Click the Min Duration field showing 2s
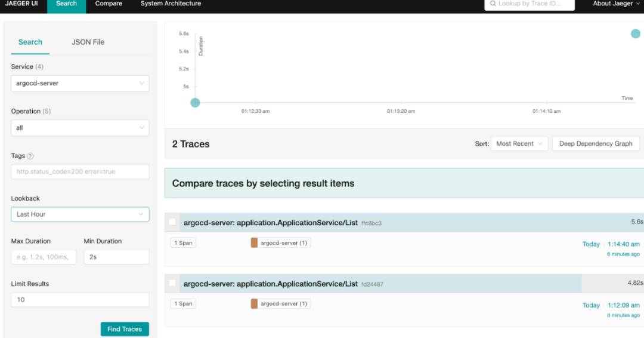Image resolution: width=644 pixels, height=338 pixels. point(117,257)
